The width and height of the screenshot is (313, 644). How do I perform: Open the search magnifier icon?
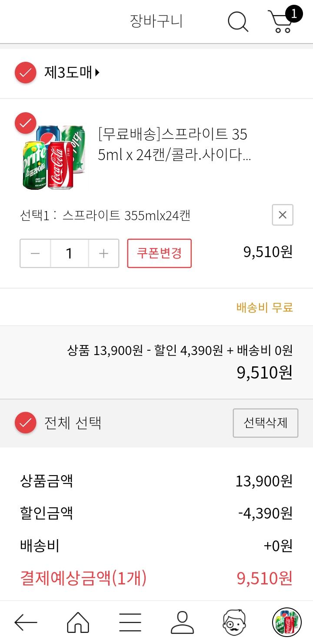(238, 21)
